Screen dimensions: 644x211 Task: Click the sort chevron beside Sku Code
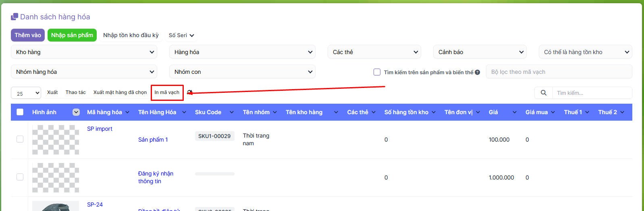231,112
